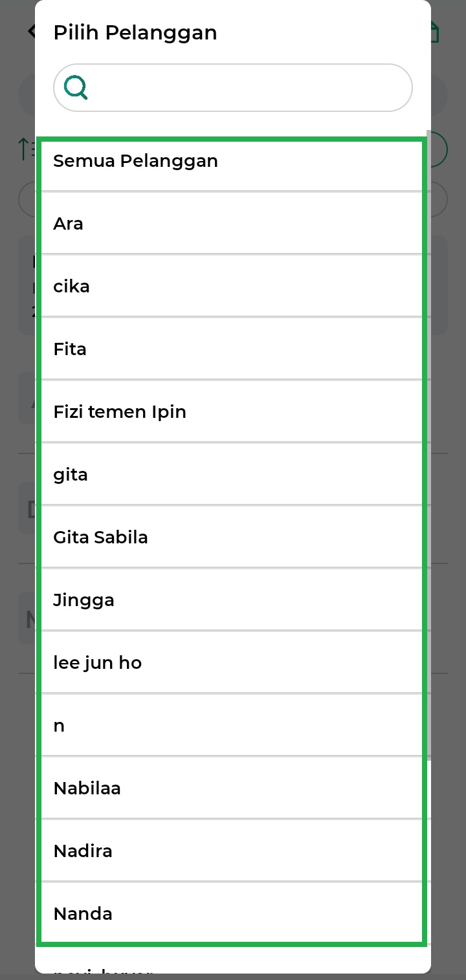Select the customer named n
This screenshot has width=466, height=980.
(x=59, y=726)
